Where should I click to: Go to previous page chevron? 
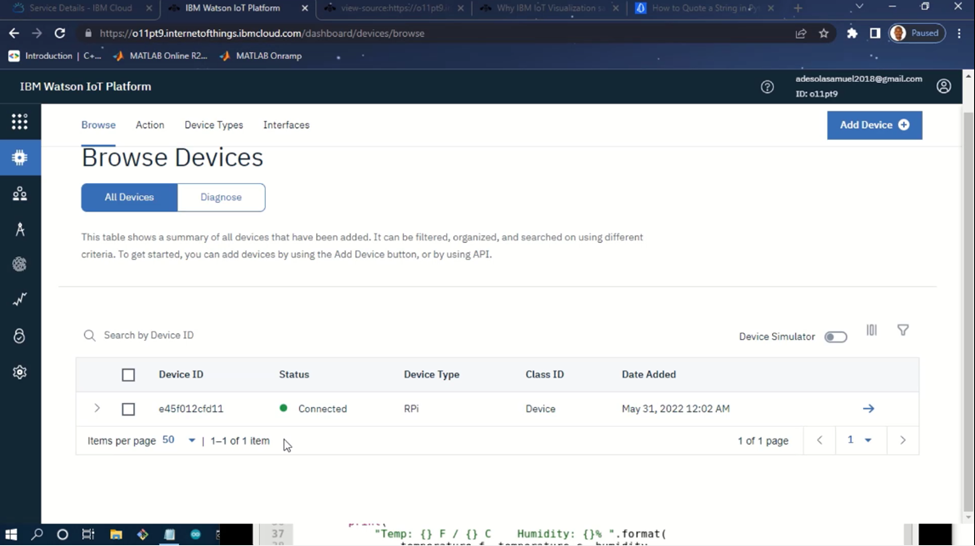coord(820,440)
